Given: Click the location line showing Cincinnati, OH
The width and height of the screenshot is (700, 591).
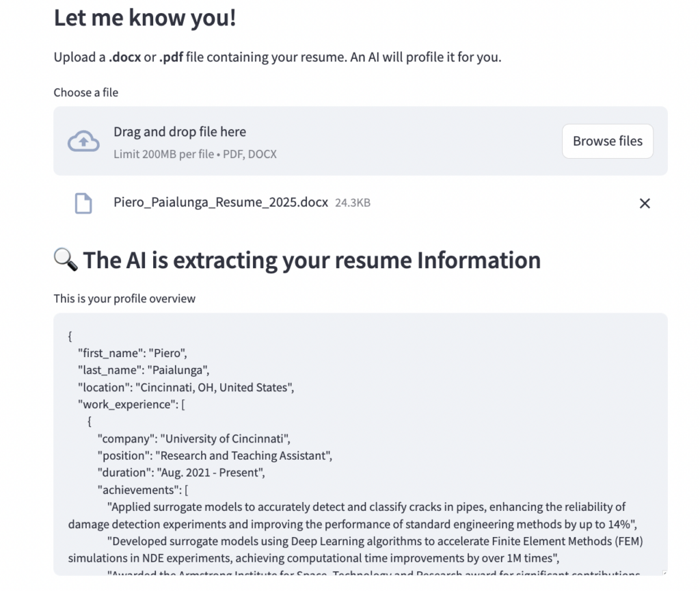Looking at the screenshot, I should 185,388.
